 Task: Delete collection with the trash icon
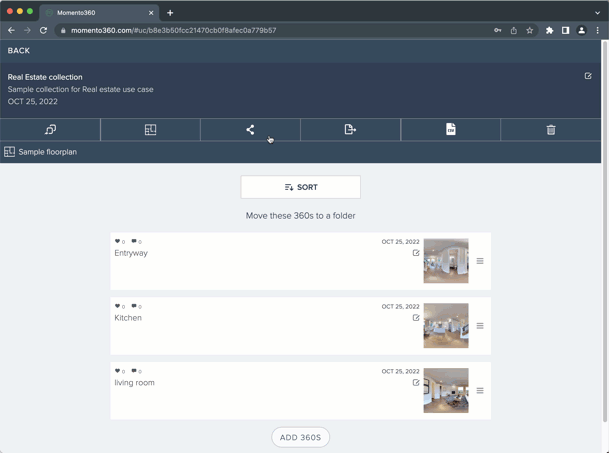551,129
